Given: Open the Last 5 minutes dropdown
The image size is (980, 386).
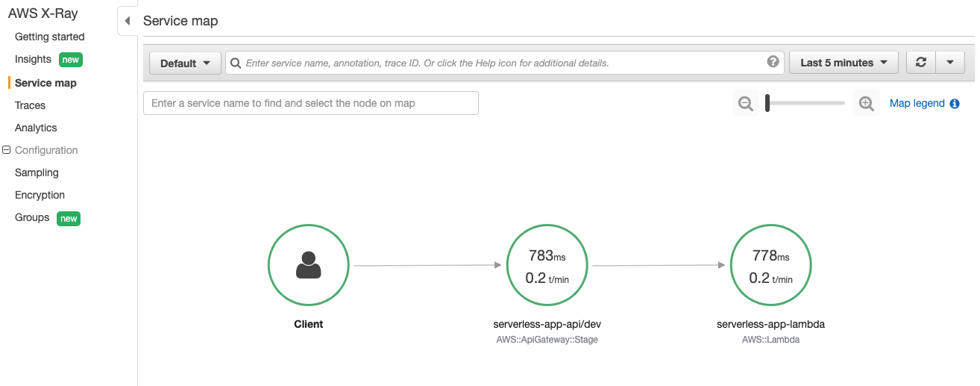Looking at the screenshot, I should tap(844, 63).
